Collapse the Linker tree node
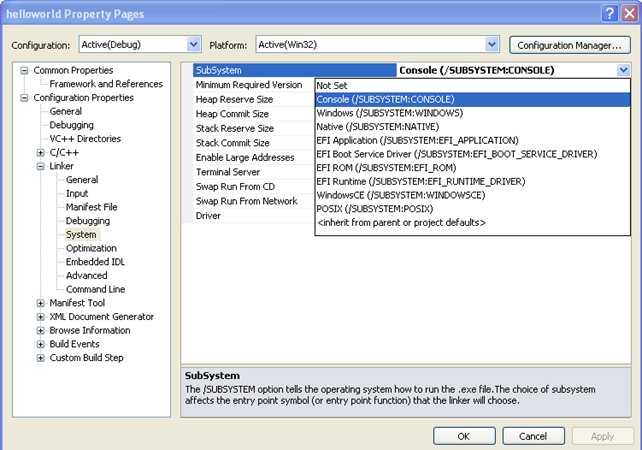This screenshot has height=450, width=642. [x=41, y=166]
